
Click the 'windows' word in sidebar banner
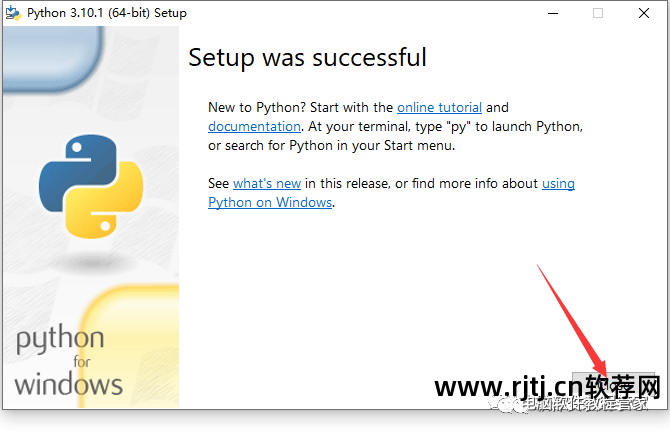point(68,384)
